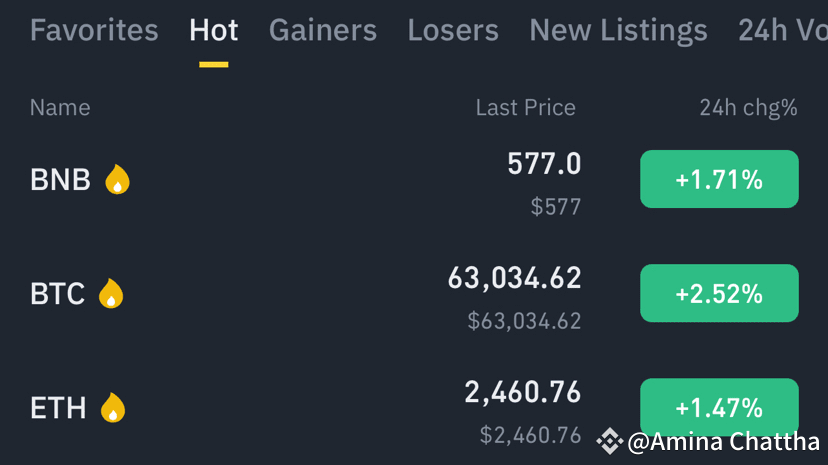Tap BTC's +2.52% change badge
Image resolution: width=828 pixels, height=465 pixels.
[719, 294]
